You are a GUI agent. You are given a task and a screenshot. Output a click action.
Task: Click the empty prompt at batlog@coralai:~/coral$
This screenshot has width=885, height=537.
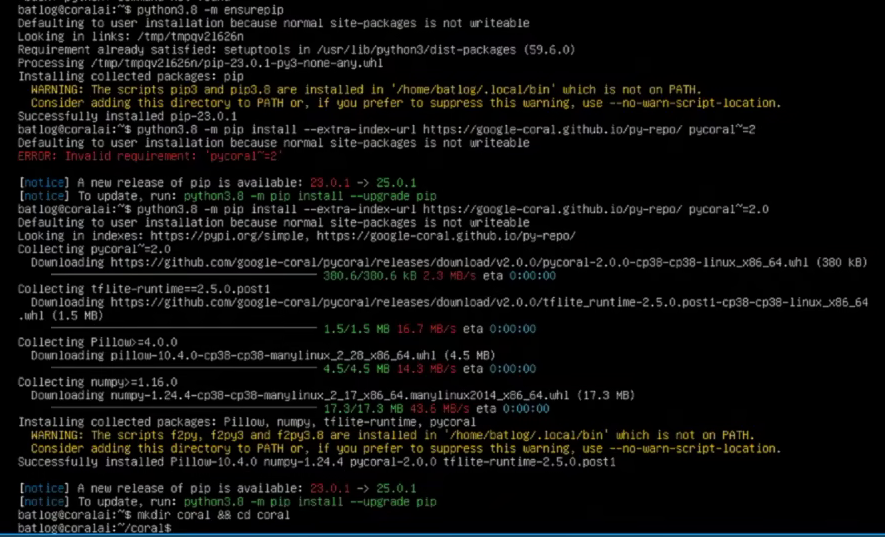95,528
